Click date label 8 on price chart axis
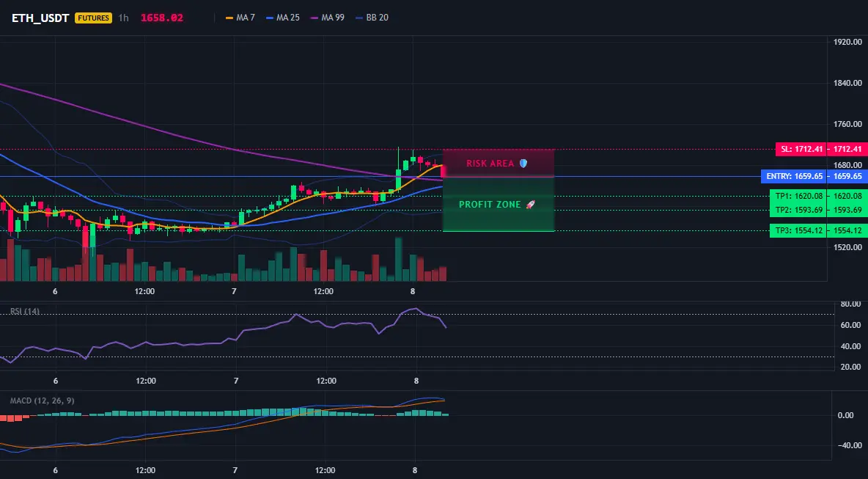The height and width of the screenshot is (479, 868). pos(413,291)
